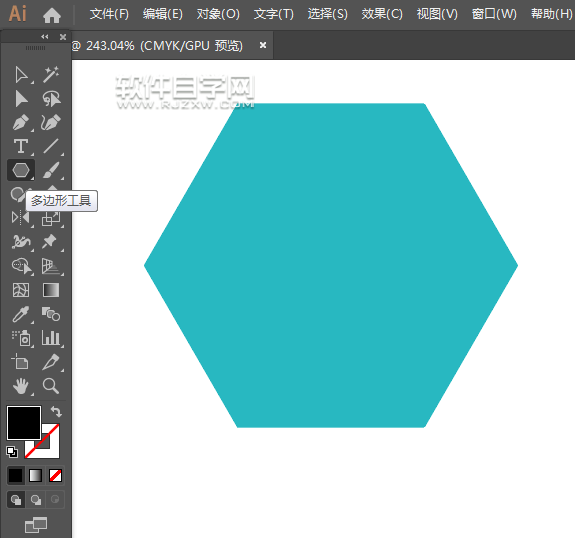
Task: Collapse the toolbar with double arrows
Action: pyautogui.click(x=45, y=37)
